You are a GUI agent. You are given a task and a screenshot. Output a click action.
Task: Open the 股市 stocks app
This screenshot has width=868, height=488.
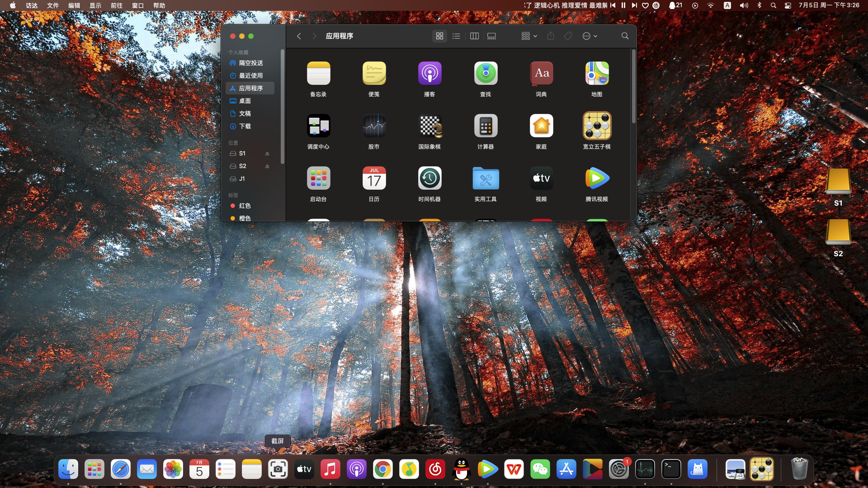[374, 126]
